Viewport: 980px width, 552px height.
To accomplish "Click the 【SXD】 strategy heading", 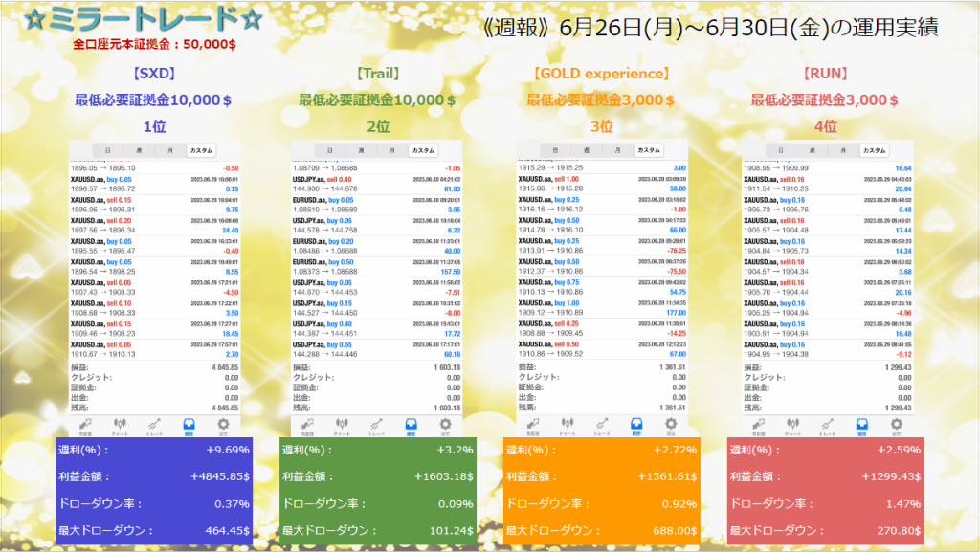I will point(153,73).
